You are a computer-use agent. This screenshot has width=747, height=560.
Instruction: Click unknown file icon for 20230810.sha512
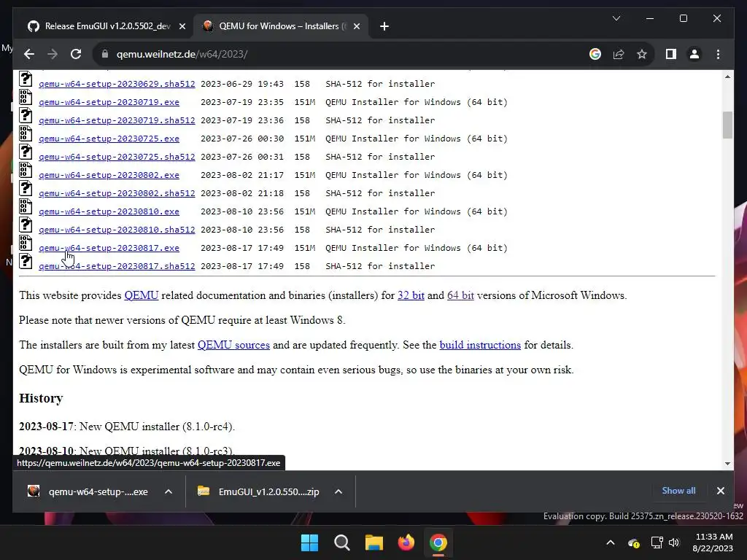click(x=26, y=225)
